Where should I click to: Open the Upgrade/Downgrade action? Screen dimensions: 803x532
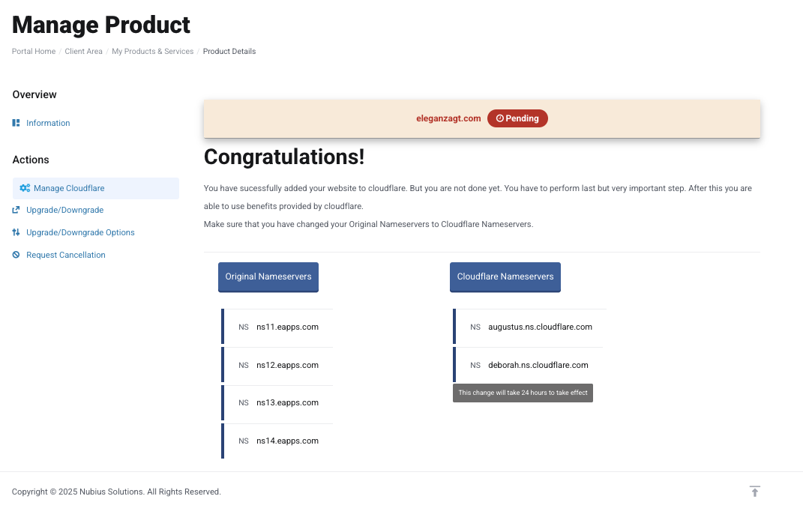pyautogui.click(x=65, y=210)
